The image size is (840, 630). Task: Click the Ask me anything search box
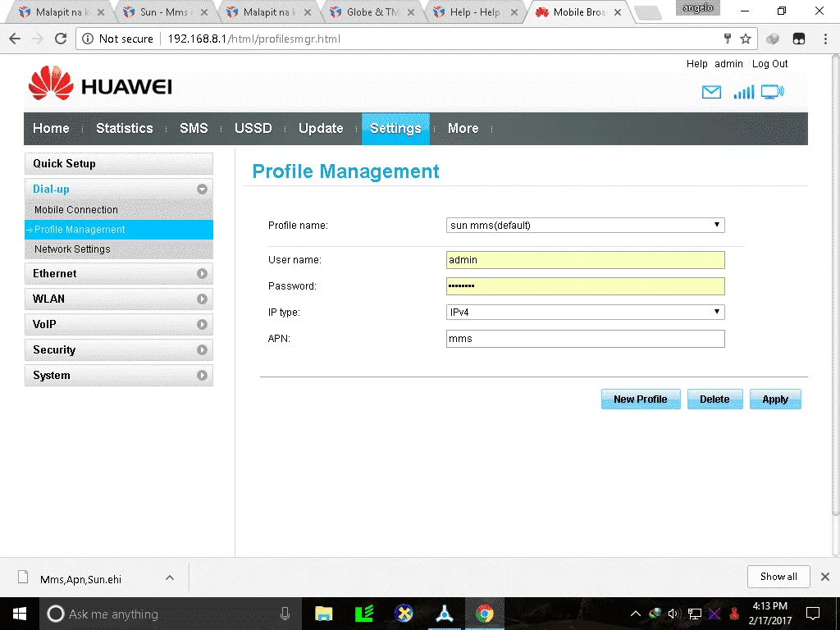pyautogui.click(x=171, y=614)
